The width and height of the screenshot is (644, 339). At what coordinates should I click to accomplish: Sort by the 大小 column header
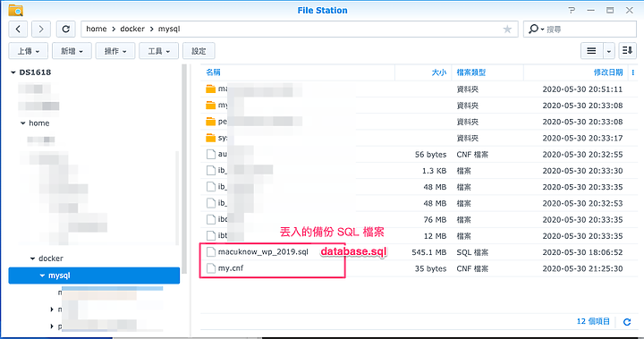coord(438,72)
